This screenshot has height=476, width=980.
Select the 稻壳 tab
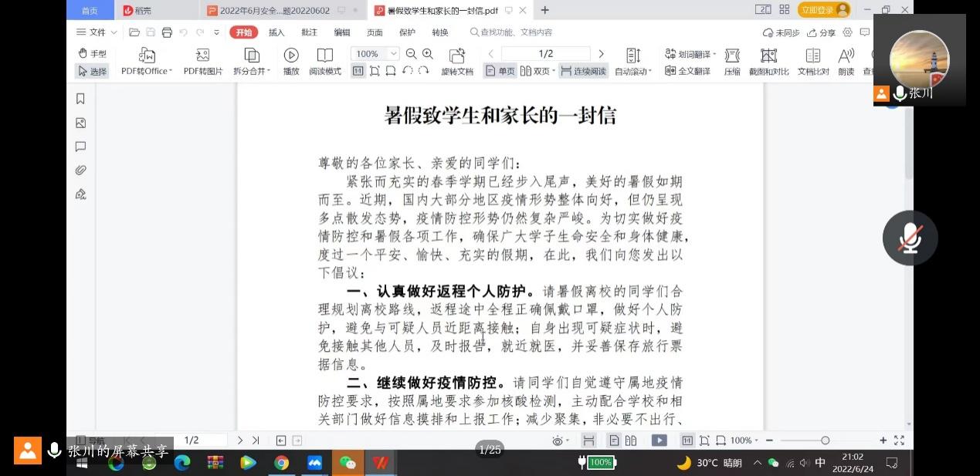(x=137, y=10)
